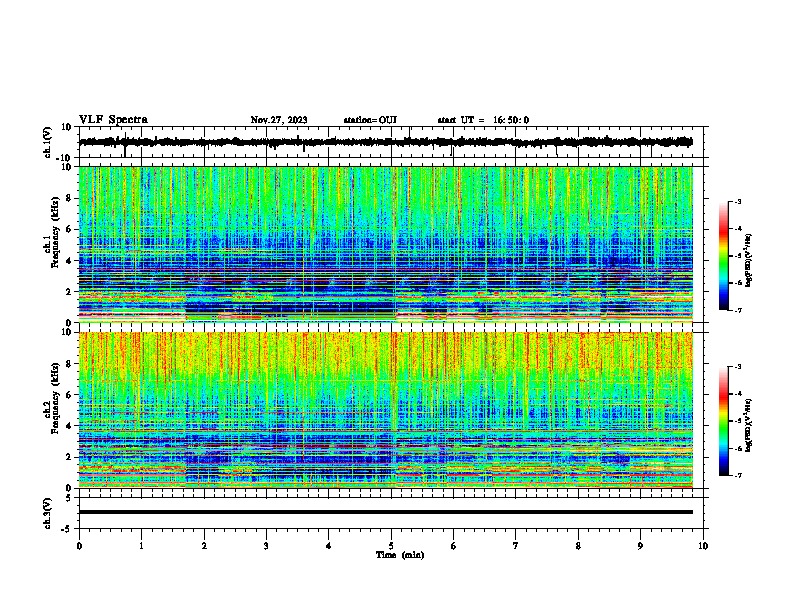Click the ch.1 color bar log(PSD) label
The height and width of the screenshot is (612, 792).
pyautogui.click(x=749, y=260)
